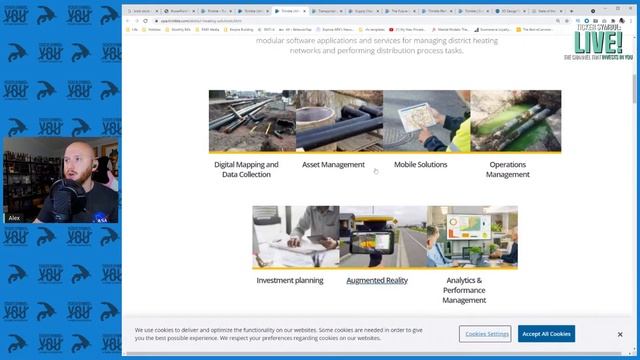
Task: Click the black pipes asset photo
Action: click(x=340, y=121)
